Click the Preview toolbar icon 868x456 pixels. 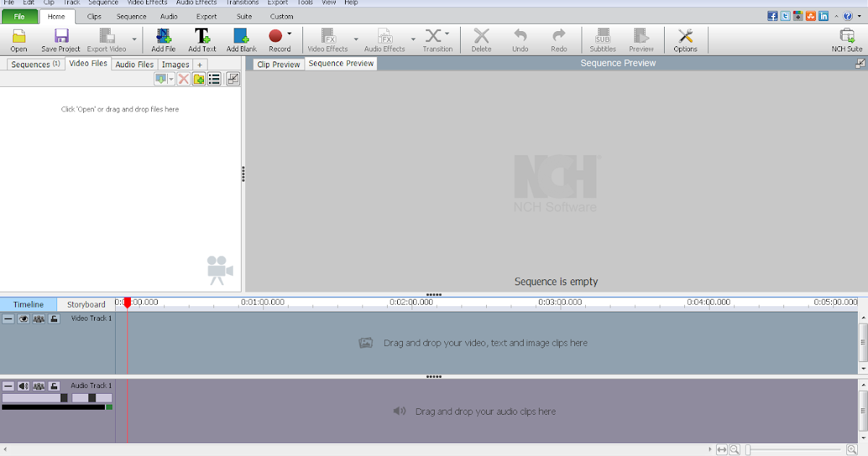click(641, 35)
